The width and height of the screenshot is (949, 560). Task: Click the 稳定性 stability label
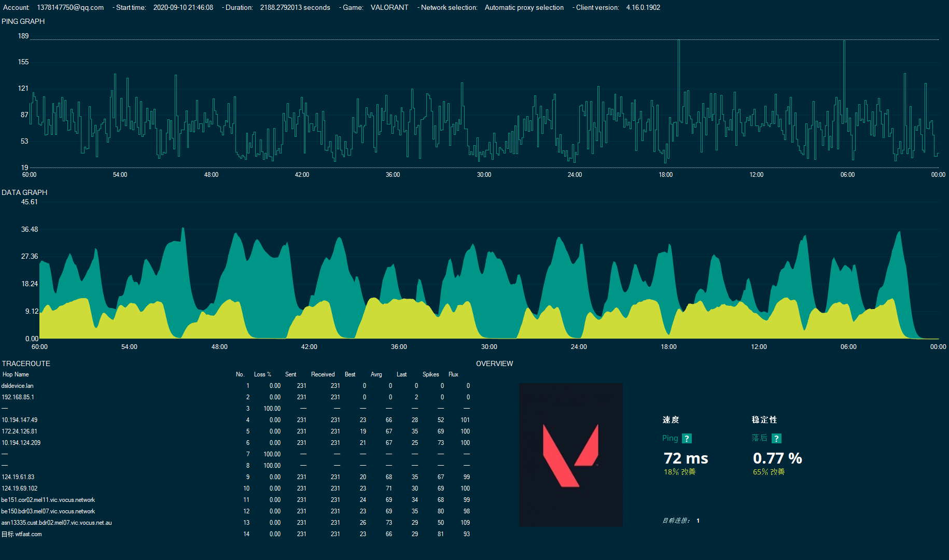764,419
